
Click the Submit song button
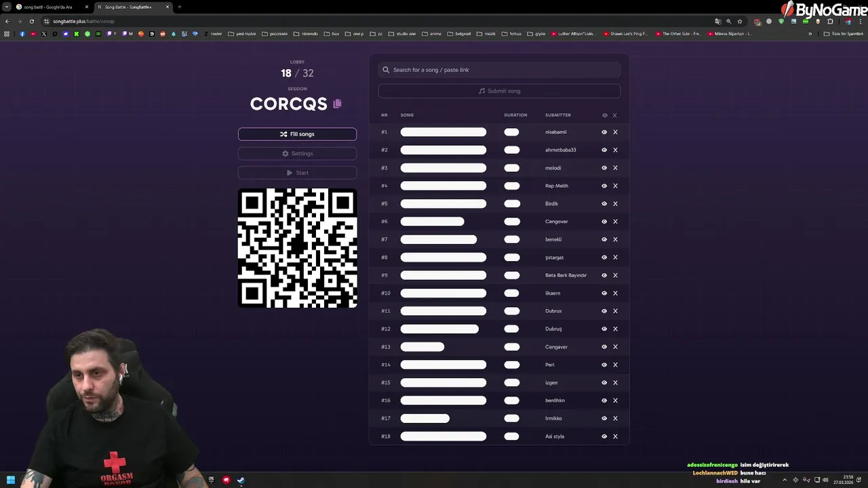[x=499, y=91]
